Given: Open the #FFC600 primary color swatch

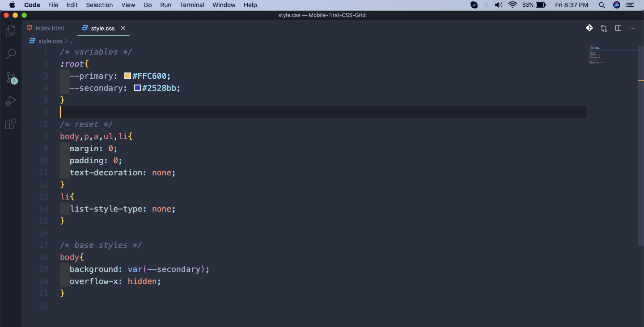Looking at the screenshot, I should 127,76.
